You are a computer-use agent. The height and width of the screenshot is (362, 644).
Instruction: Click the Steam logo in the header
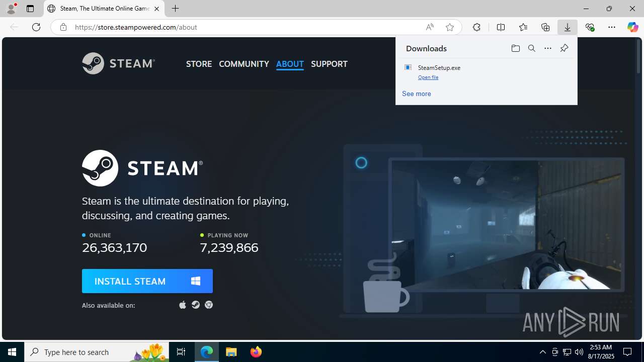point(118,63)
